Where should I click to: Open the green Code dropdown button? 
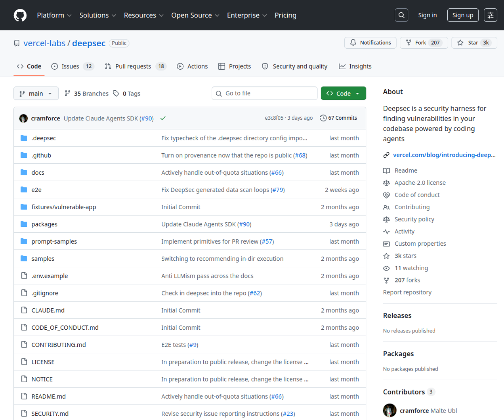[343, 93]
